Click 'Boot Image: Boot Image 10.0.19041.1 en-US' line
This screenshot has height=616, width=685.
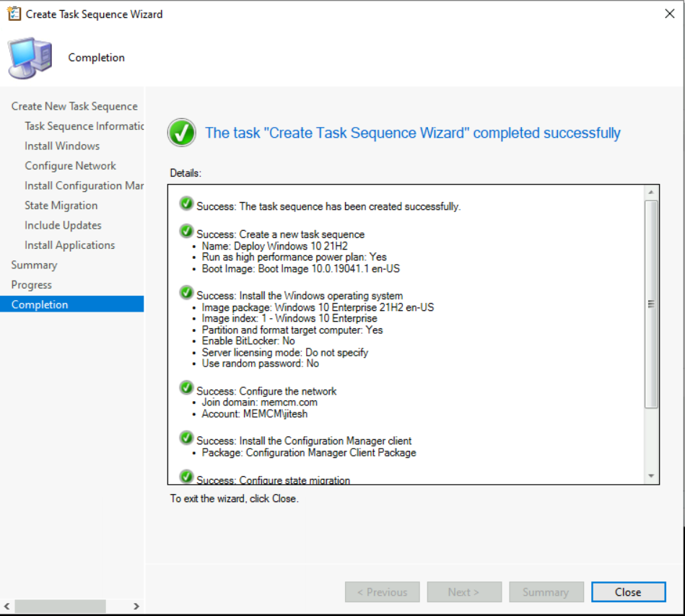(300, 268)
